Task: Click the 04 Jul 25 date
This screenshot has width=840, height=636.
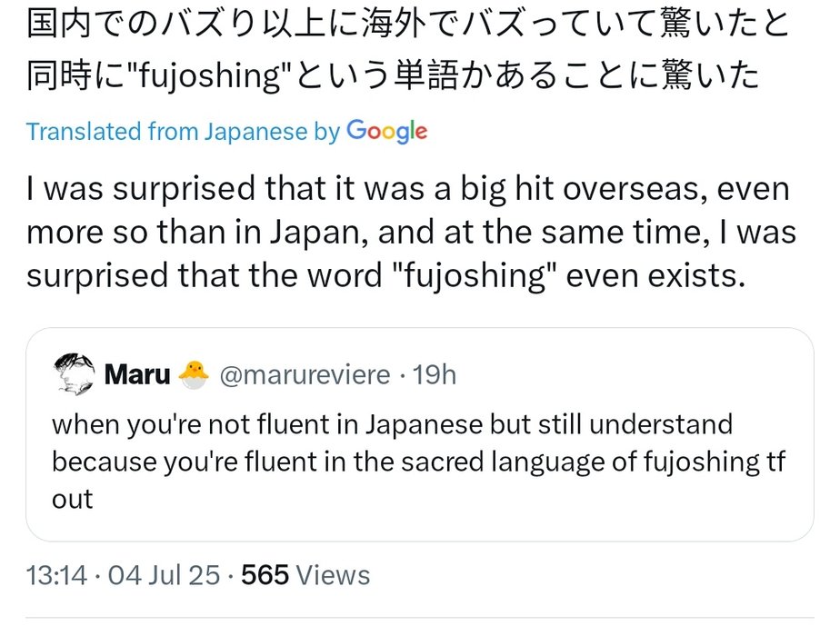Action: (x=164, y=575)
